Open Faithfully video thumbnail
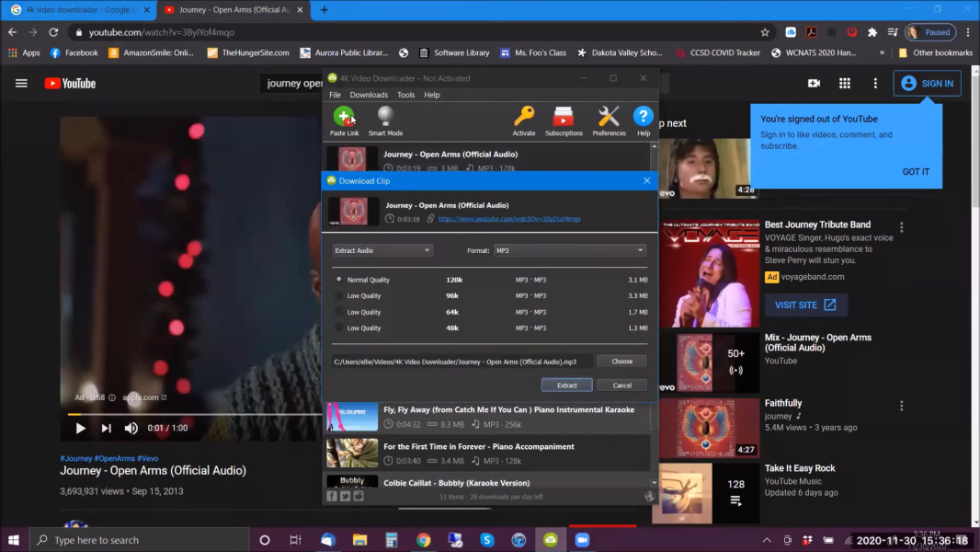The height and width of the screenshot is (552, 980). pyautogui.click(x=710, y=428)
